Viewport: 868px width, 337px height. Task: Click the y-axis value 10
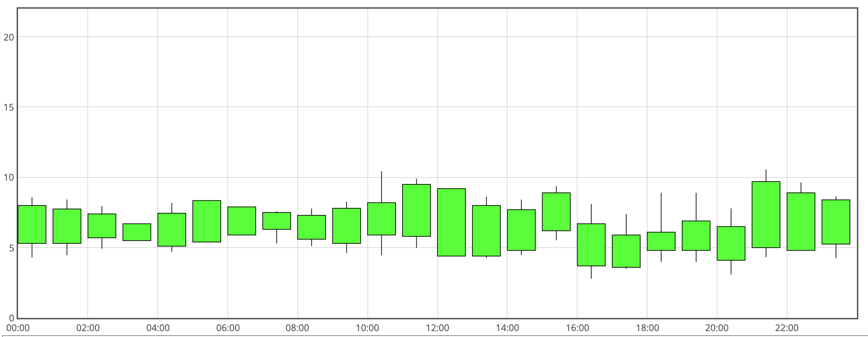tap(9, 178)
